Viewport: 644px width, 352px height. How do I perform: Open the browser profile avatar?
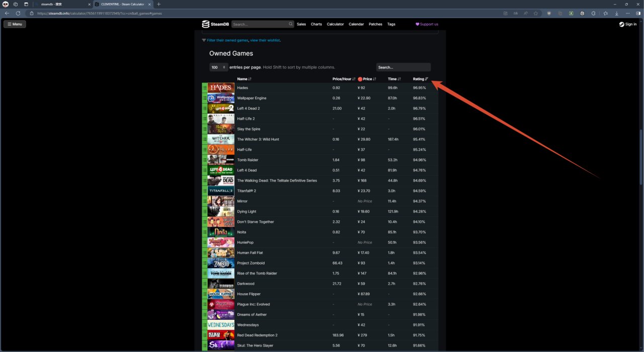pyautogui.click(x=6, y=4)
